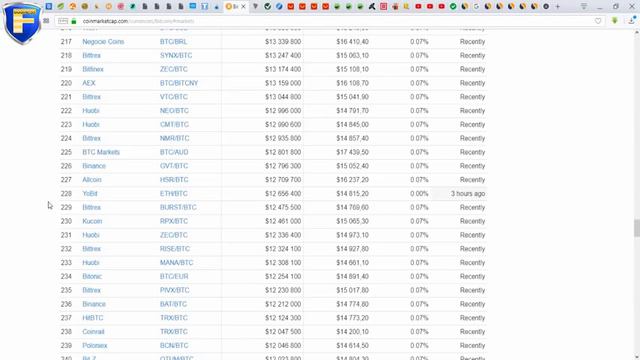The width and height of the screenshot is (640, 360).
Task: Switch to the Google tab
Action: point(476,7)
